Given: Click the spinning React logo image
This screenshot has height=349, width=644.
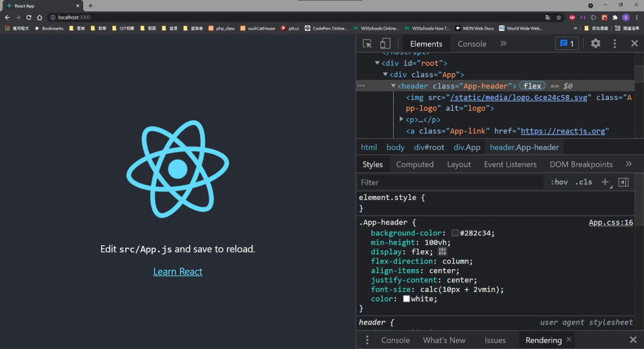Looking at the screenshot, I should click(x=177, y=169).
